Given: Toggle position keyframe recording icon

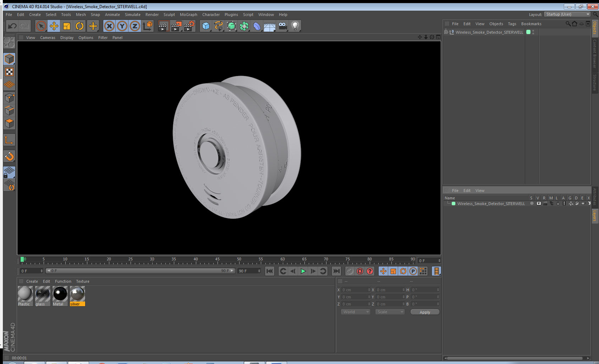Looking at the screenshot, I should pos(383,271).
